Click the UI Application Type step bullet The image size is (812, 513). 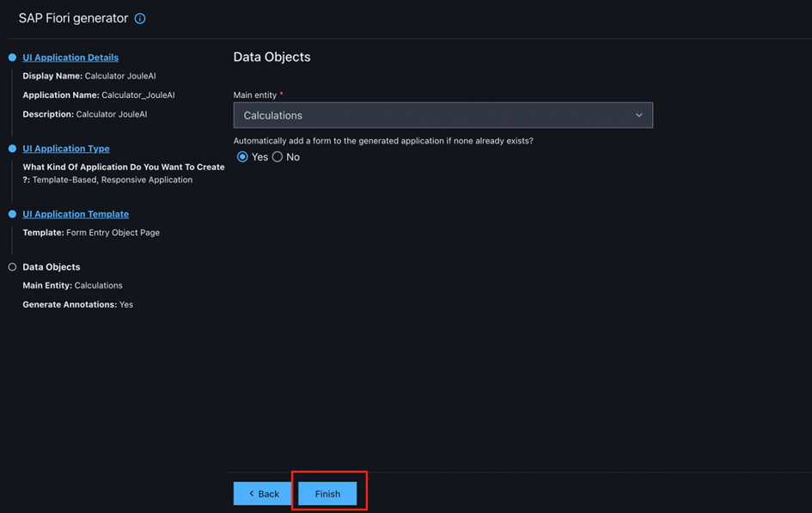(12, 149)
